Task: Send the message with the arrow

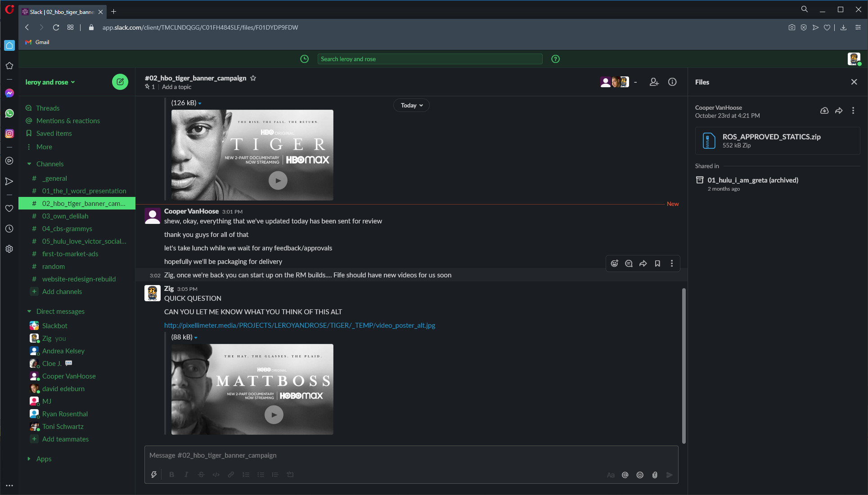Action: point(670,475)
